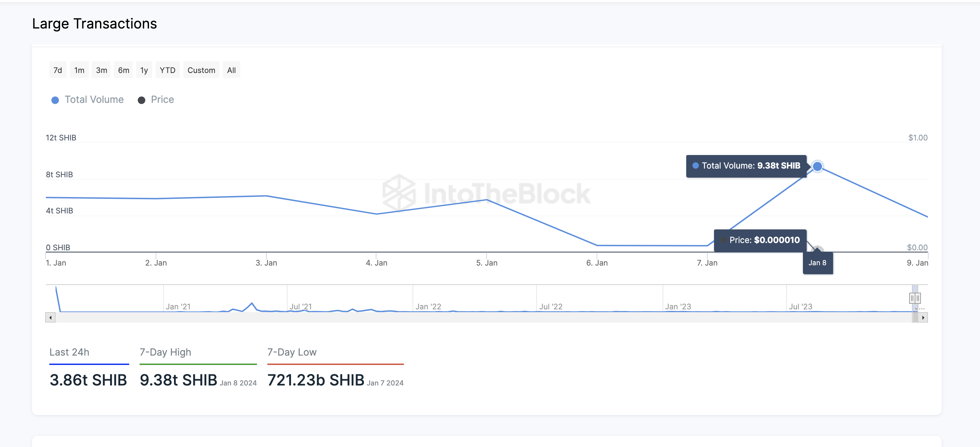980x447 pixels.
Task: Switch chart to 1m range
Action: pyautogui.click(x=79, y=70)
